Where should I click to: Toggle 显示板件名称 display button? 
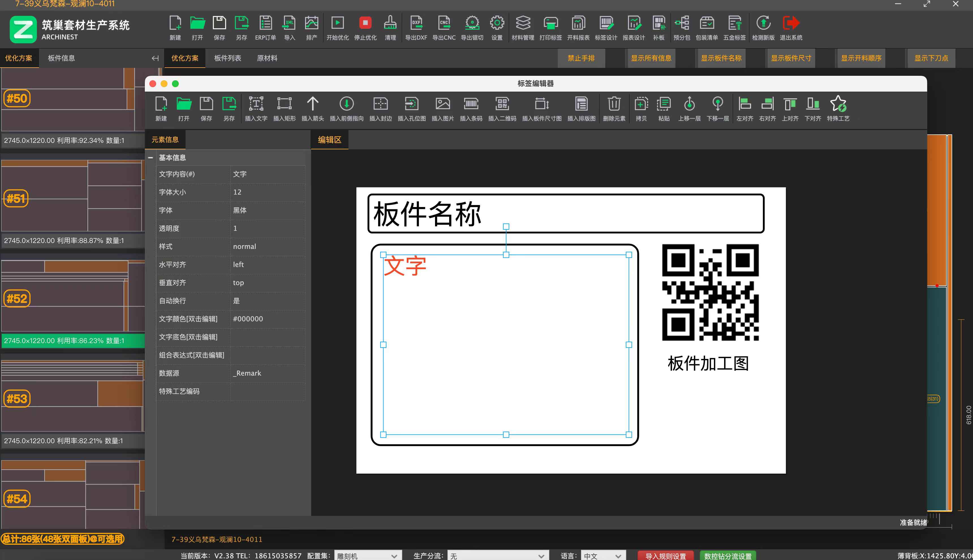tap(721, 58)
